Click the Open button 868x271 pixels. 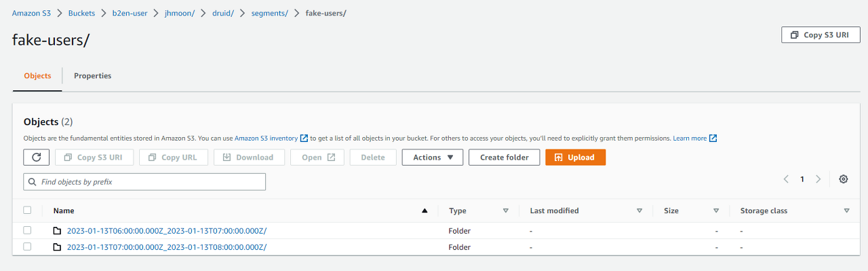click(317, 158)
